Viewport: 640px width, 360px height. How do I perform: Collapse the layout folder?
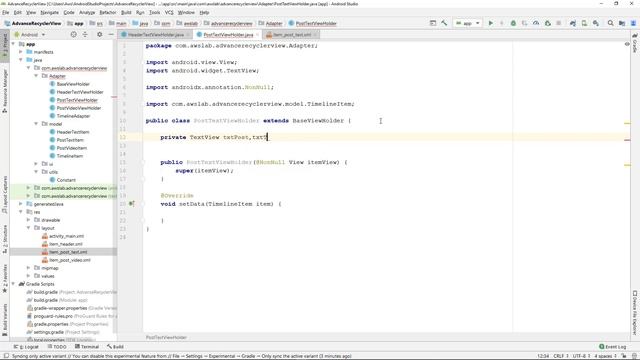click(x=29, y=228)
